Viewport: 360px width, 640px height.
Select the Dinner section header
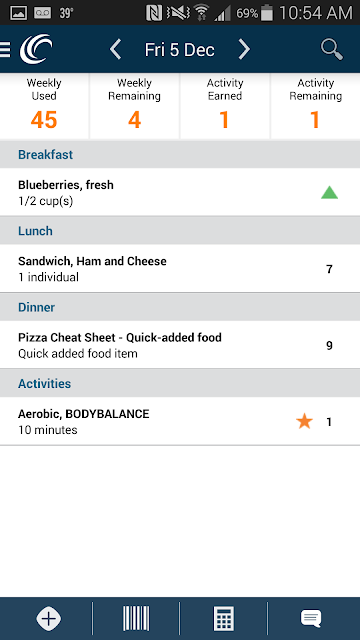(x=180, y=307)
